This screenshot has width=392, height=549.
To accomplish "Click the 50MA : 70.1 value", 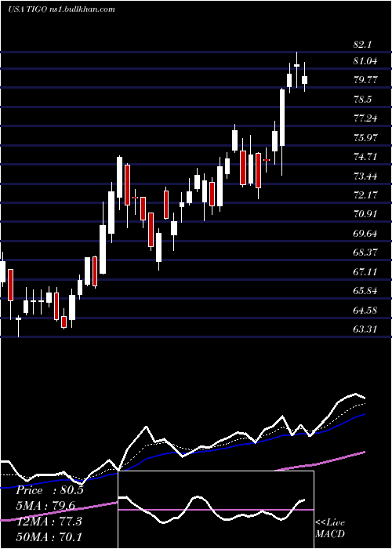I will click(x=49, y=536).
